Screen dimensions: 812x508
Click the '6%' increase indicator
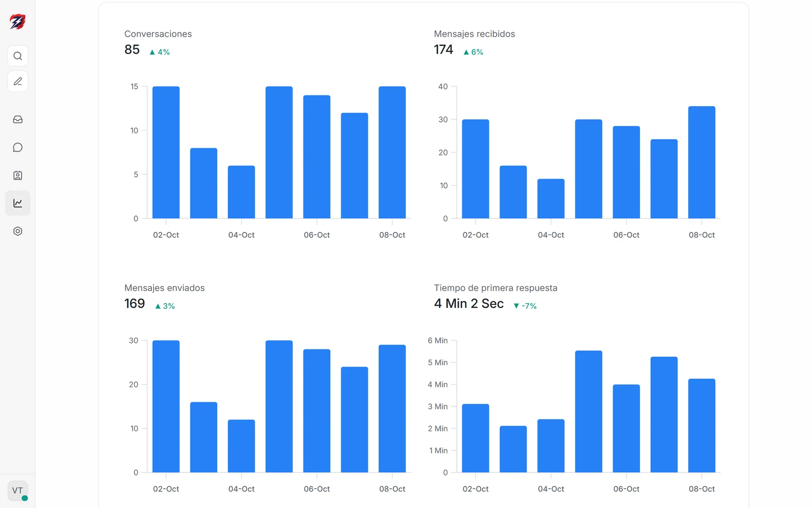coord(473,52)
